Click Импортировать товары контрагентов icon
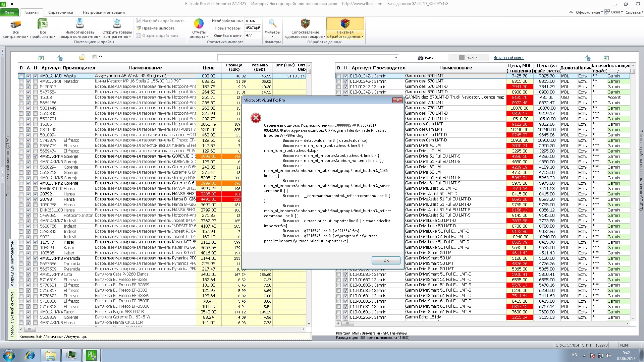The image size is (644, 362). point(79,24)
